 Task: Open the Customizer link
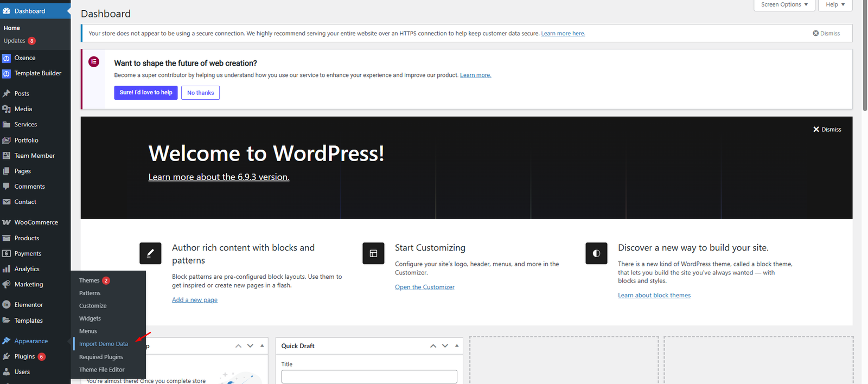425,287
